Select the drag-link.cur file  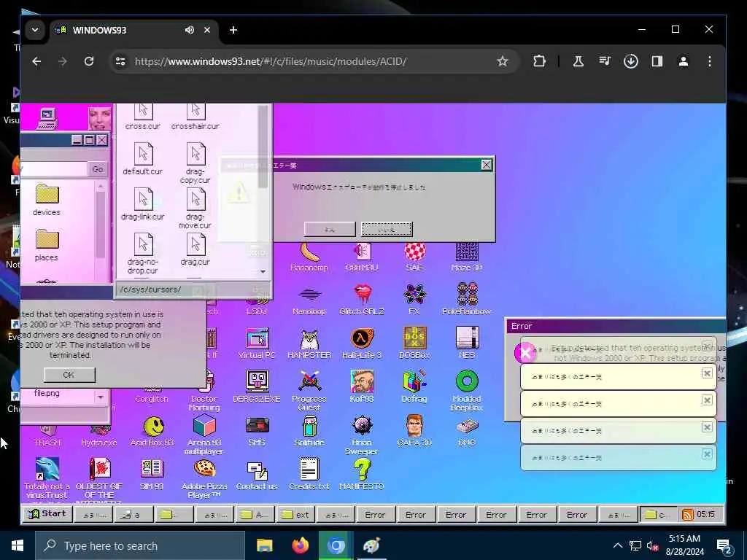pyautogui.click(x=143, y=204)
